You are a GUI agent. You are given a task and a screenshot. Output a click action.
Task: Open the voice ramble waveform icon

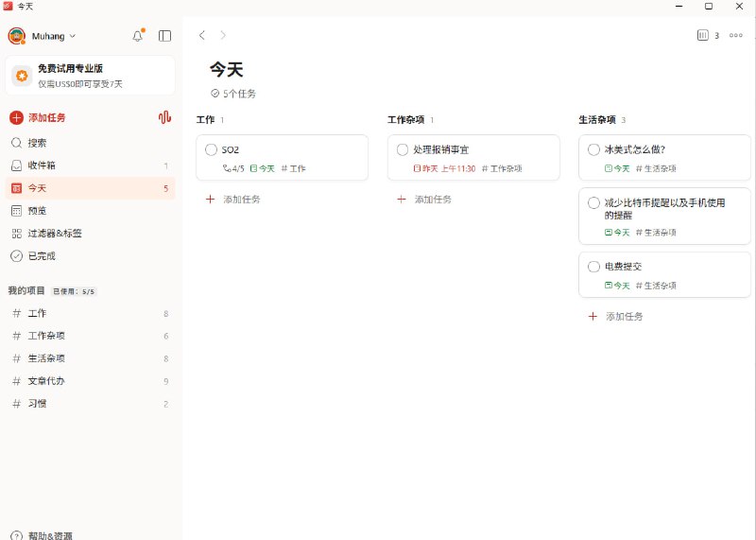tap(164, 117)
